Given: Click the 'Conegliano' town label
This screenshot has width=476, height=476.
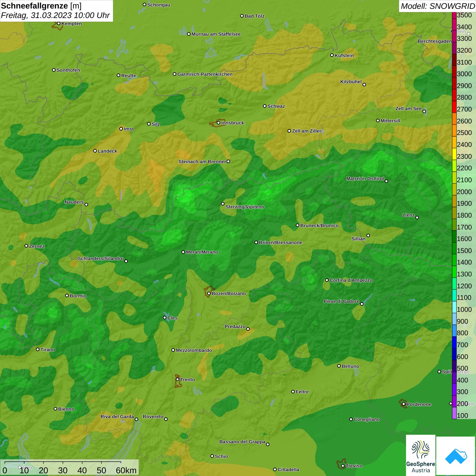Looking at the screenshot, I should point(367,419).
